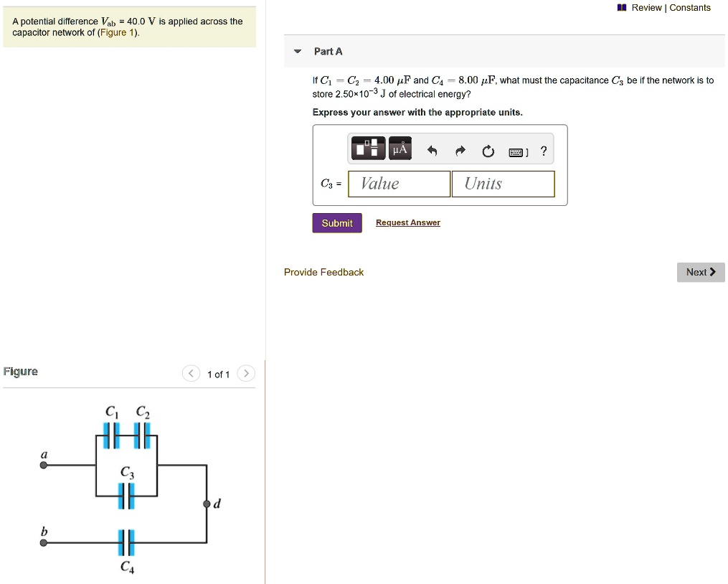The image size is (728, 584).
Task: Reset the answer using the circular reset icon
Action: click(488, 149)
